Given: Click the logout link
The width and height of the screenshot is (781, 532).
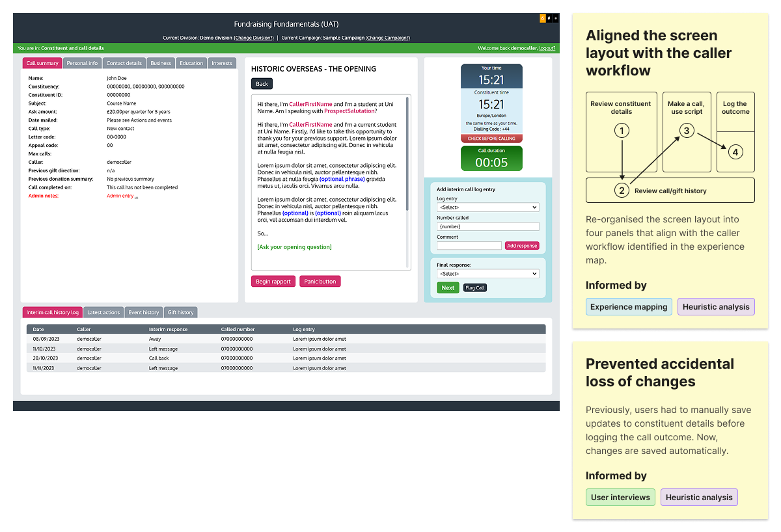Looking at the screenshot, I should [x=547, y=48].
